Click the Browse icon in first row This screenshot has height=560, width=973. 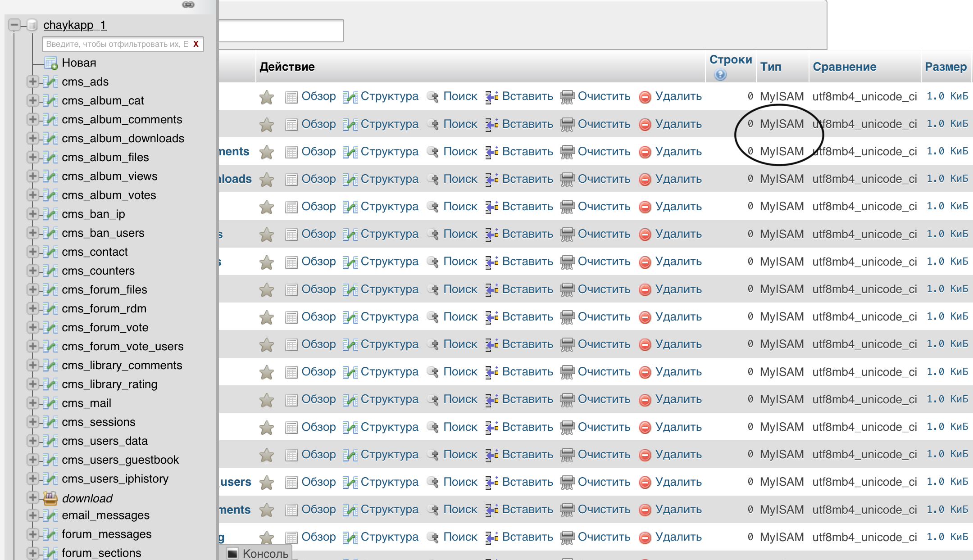pyautogui.click(x=291, y=97)
